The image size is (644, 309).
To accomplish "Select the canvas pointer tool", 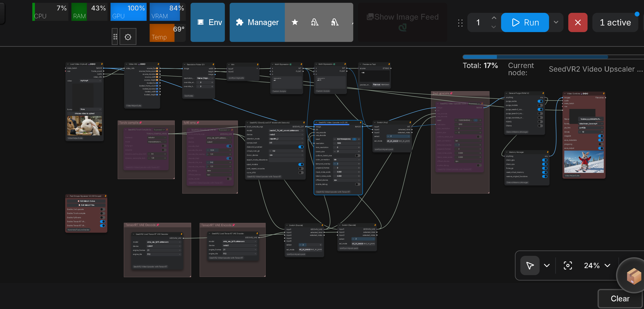I will 530,265.
